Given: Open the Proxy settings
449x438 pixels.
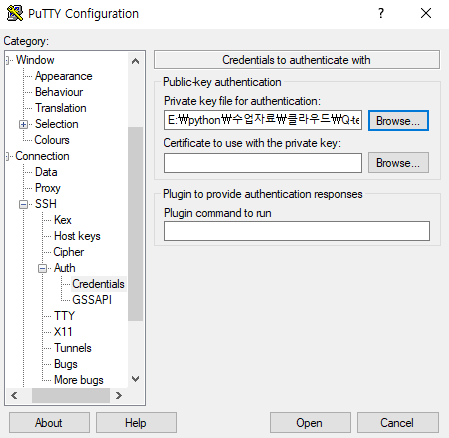Looking at the screenshot, I should tap(48, 188).
